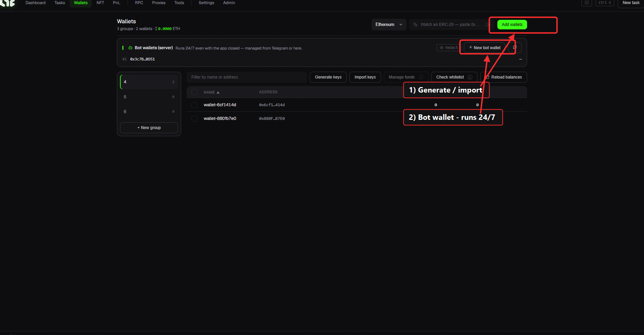The image size is (644, 335).
Task: Refresh bot wallets with the sync icon
Action: [515, 48]
